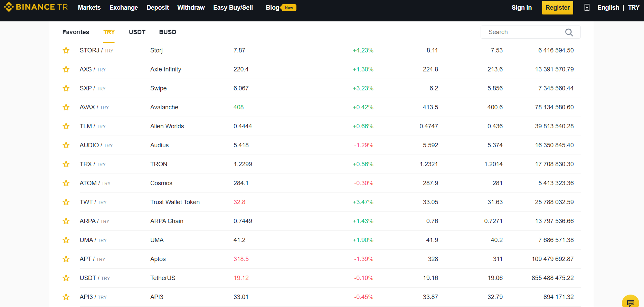The image size is (644, 307).
Task: Click the Cosmos coin name
Action: [161, 183]
